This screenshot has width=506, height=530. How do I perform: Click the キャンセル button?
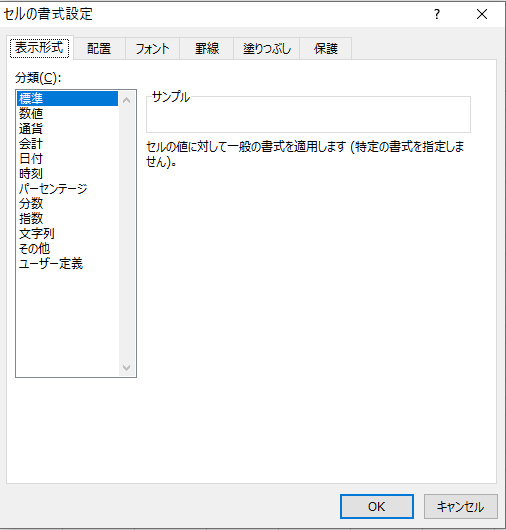pos(461,506)
